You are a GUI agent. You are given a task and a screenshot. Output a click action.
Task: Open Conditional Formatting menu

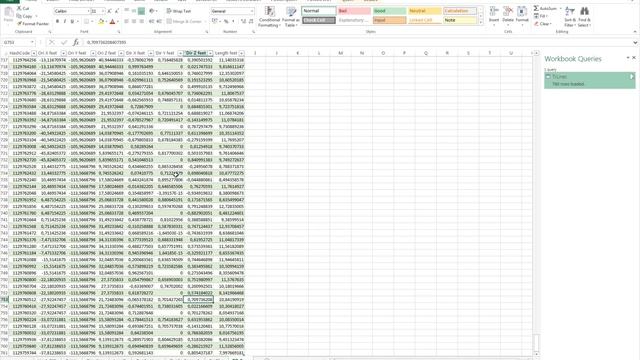[x=269, y=17]
